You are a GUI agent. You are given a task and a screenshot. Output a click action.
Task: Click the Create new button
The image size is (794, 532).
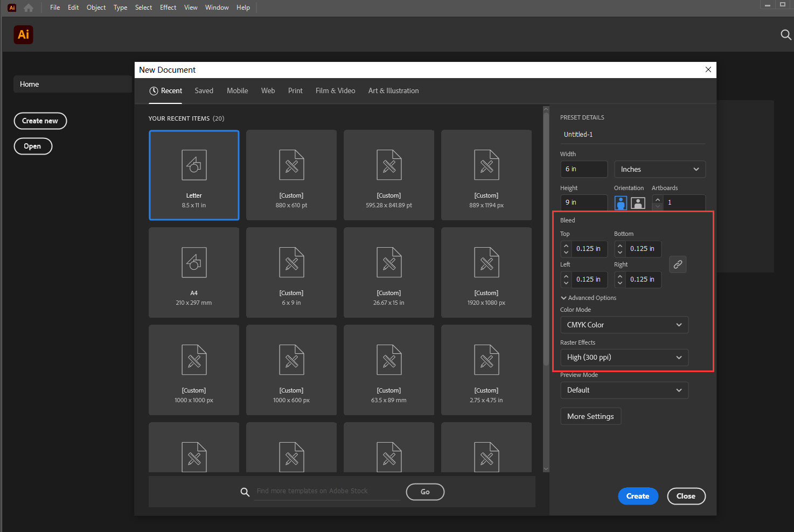click(x=40, y=121)
